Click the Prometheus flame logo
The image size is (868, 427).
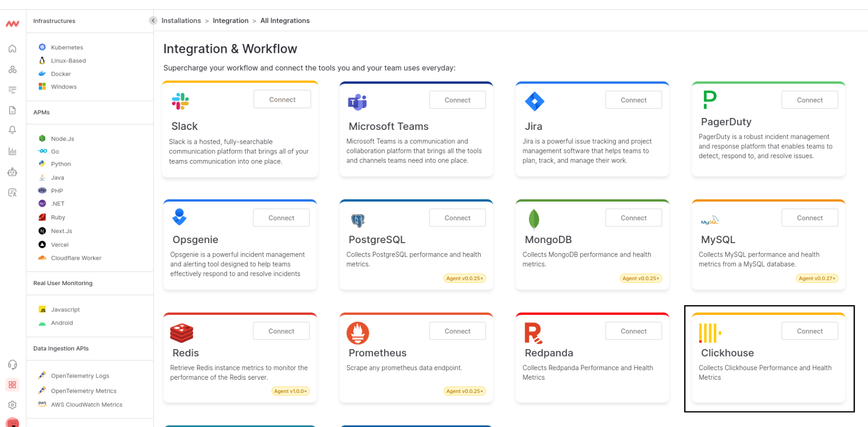pos(358,333)
